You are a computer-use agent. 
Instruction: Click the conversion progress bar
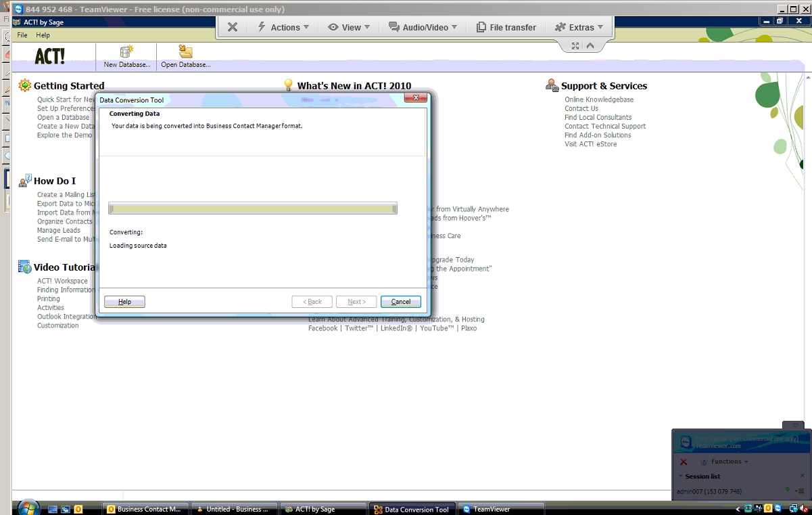252,209
